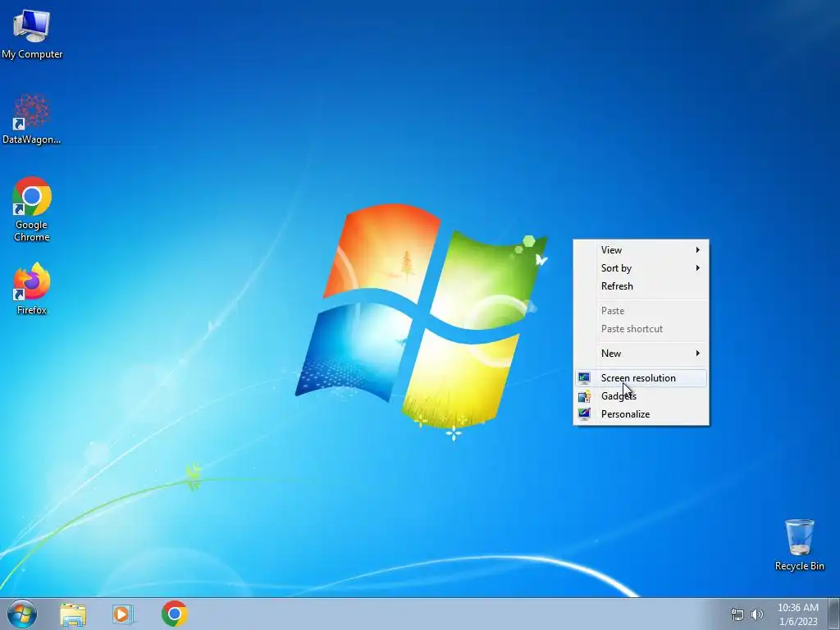Screen dimensions: 840x630
Task: Open the Windows Start button
Action: coord(22,614)
